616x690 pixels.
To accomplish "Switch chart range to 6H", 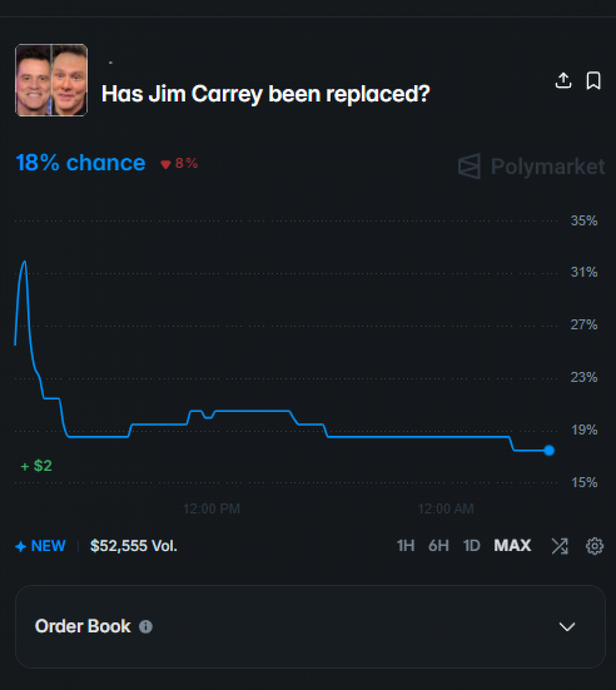I will click(439, 546).
